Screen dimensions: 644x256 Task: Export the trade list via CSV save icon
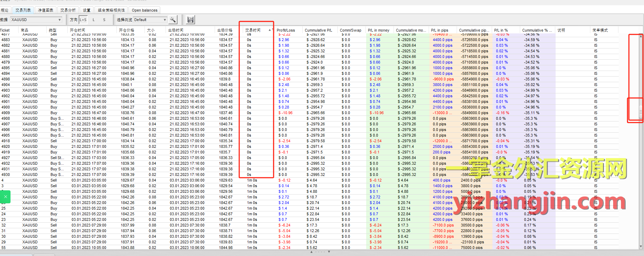click(190, 20)
